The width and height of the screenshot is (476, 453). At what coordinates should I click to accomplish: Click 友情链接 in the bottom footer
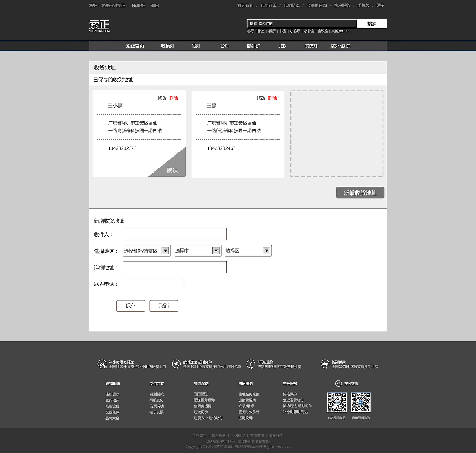point(257,436)
